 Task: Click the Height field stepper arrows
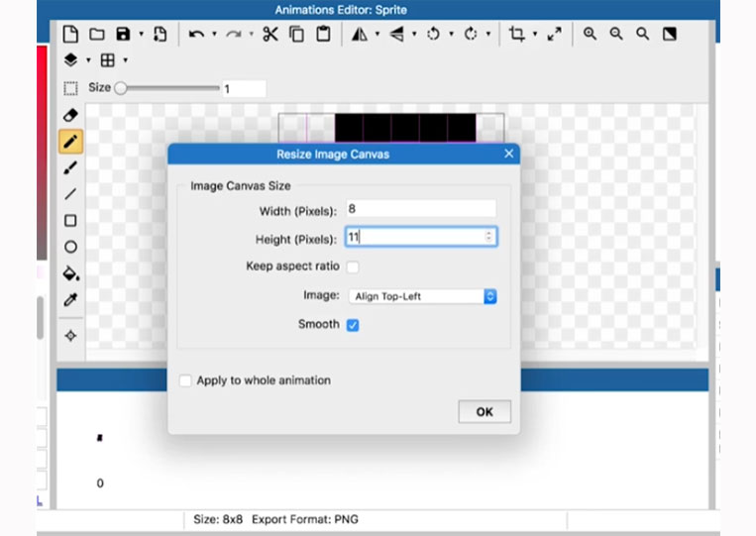488,237
